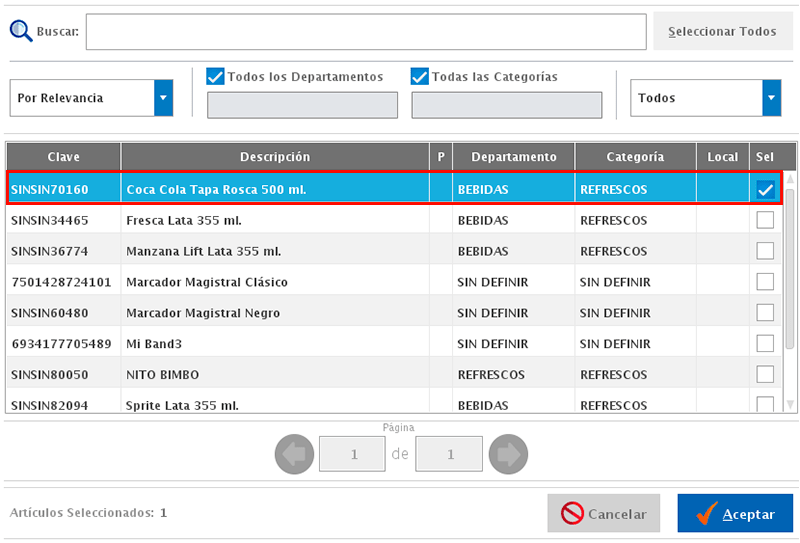Screen dimensions: 800x543
Task: Click the magnifying glass search icon
Action: coord(21,30)
